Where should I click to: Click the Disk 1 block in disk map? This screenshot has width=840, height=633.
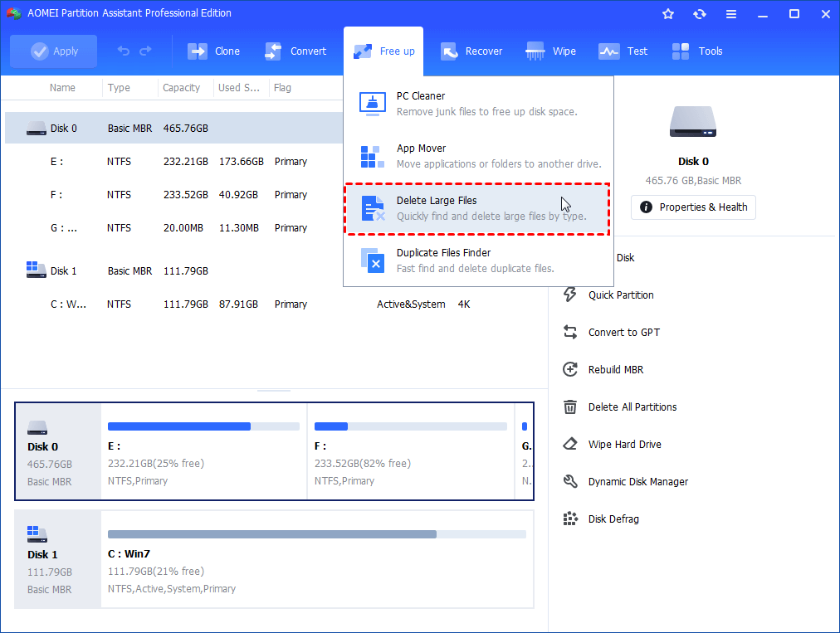tap(58, 559)
